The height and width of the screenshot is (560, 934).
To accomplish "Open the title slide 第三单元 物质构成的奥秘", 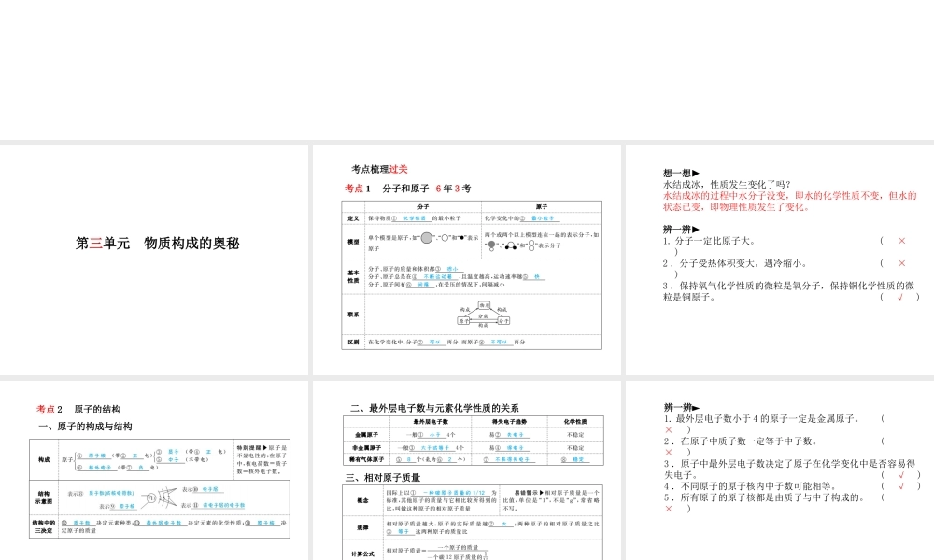I will (154, 259).
